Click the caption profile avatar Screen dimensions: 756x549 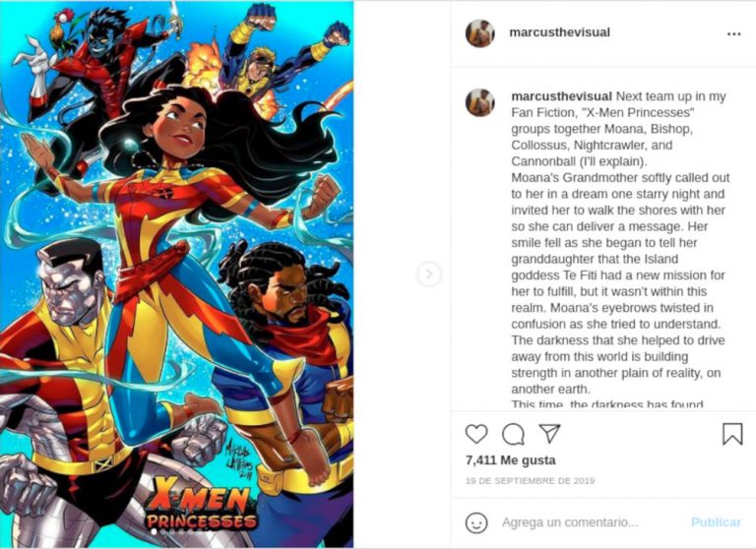pyautogui.click(x=479, y=102)
